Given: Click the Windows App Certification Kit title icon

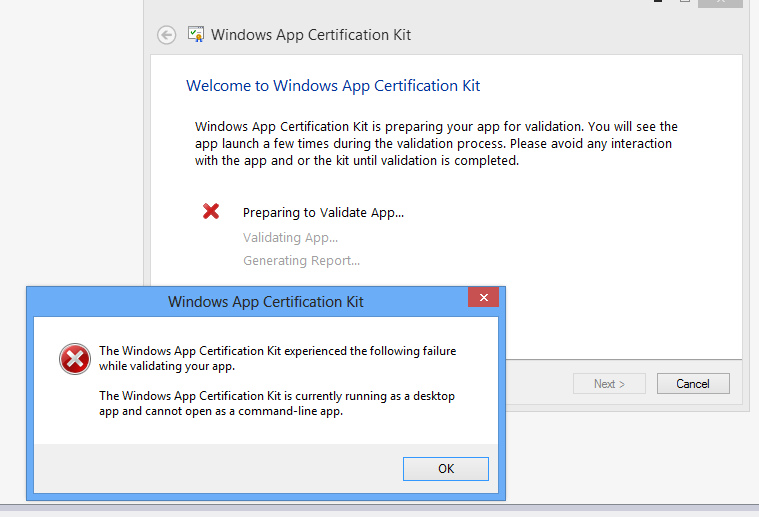Looking at the screenshot, I should (196, 34).
